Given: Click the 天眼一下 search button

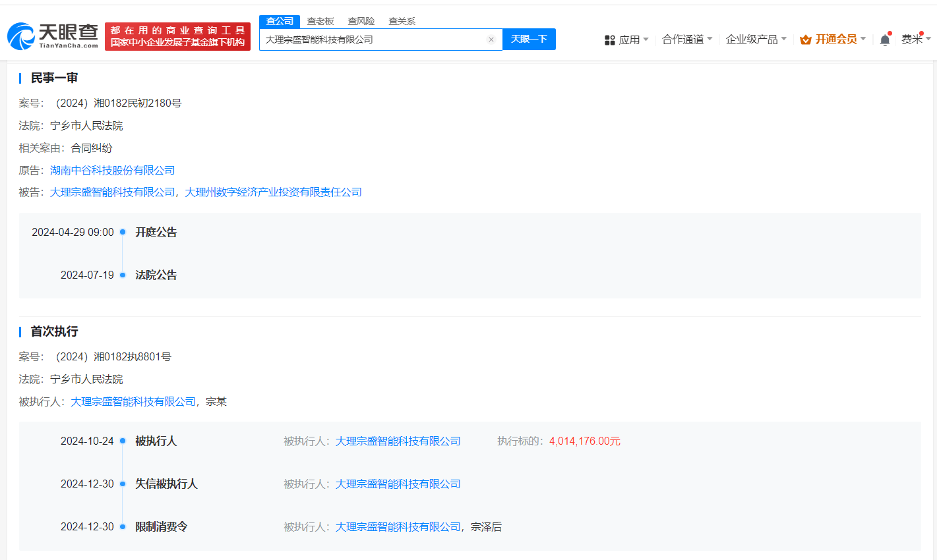Looking at the screenshot, I should [x=529, y=40].
